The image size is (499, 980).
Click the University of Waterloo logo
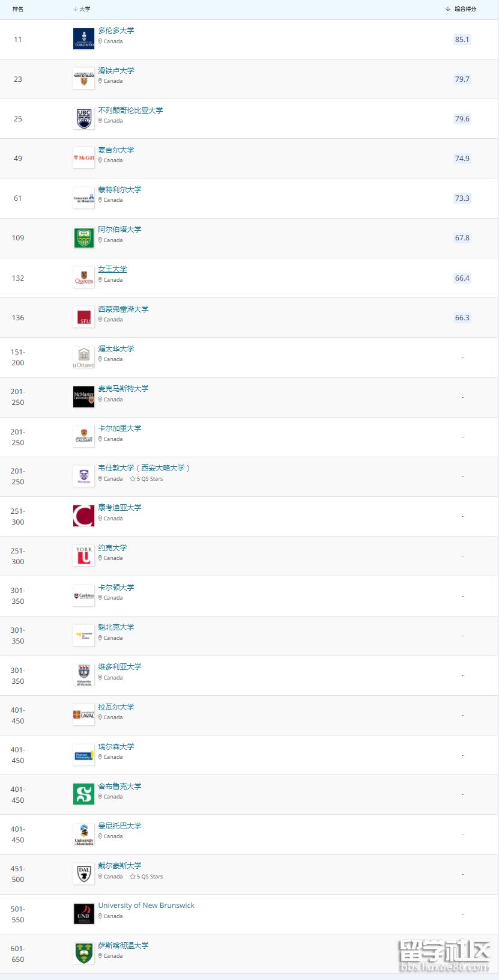point(83,79)
